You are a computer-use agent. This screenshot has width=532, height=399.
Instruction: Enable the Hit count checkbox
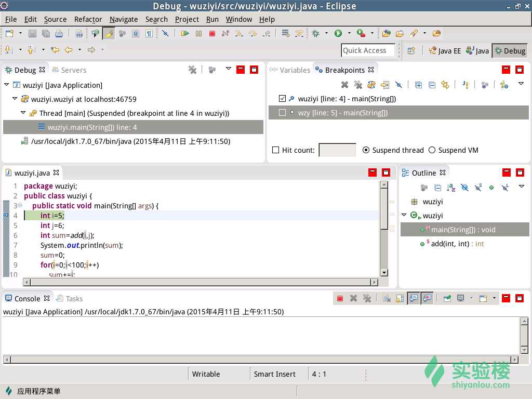275,150
